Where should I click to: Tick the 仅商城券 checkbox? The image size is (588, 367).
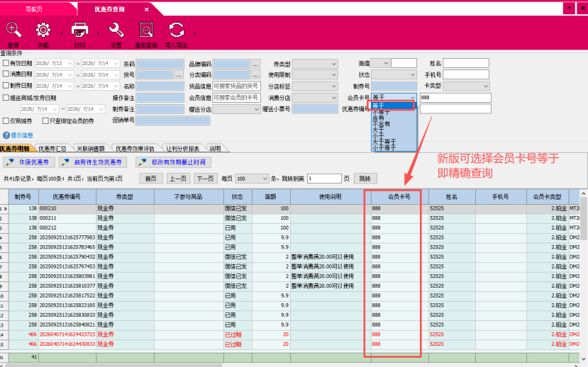pos(6,121)
